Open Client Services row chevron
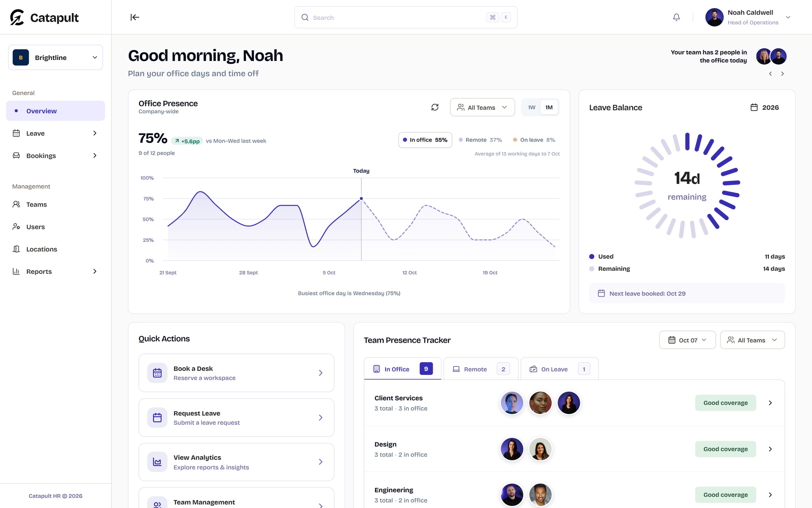 pos(770,403)
